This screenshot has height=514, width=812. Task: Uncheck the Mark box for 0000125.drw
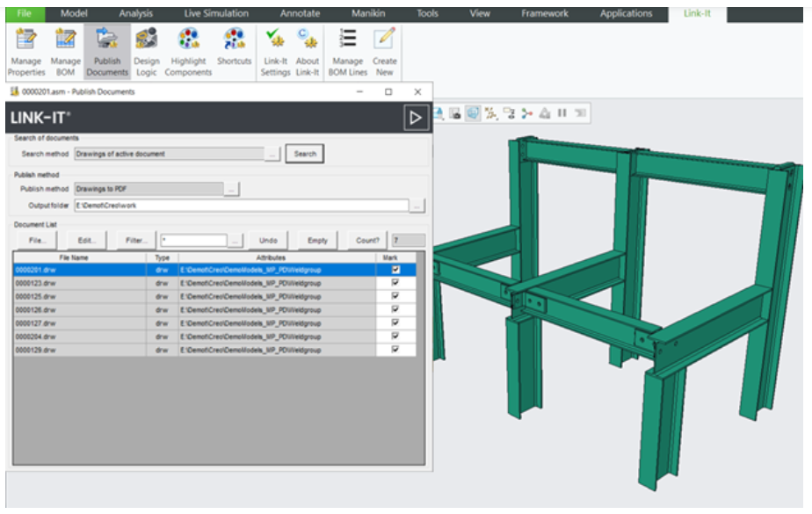(395, 296)
